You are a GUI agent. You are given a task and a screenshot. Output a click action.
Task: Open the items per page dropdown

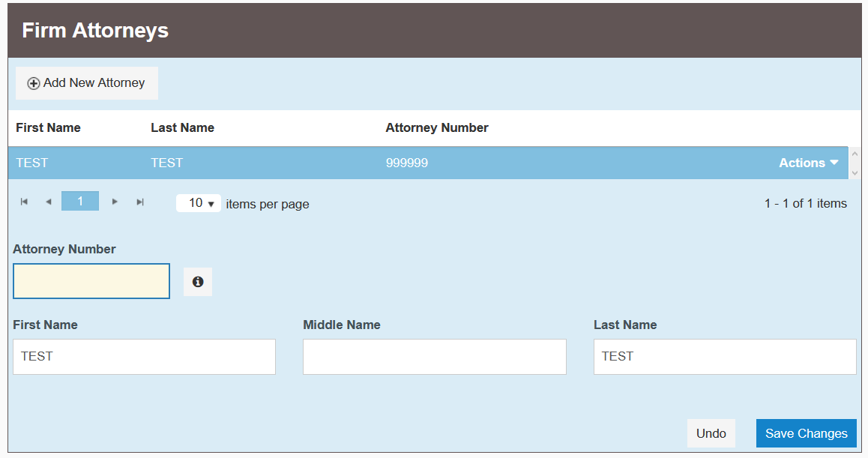[x=198, y=203]
